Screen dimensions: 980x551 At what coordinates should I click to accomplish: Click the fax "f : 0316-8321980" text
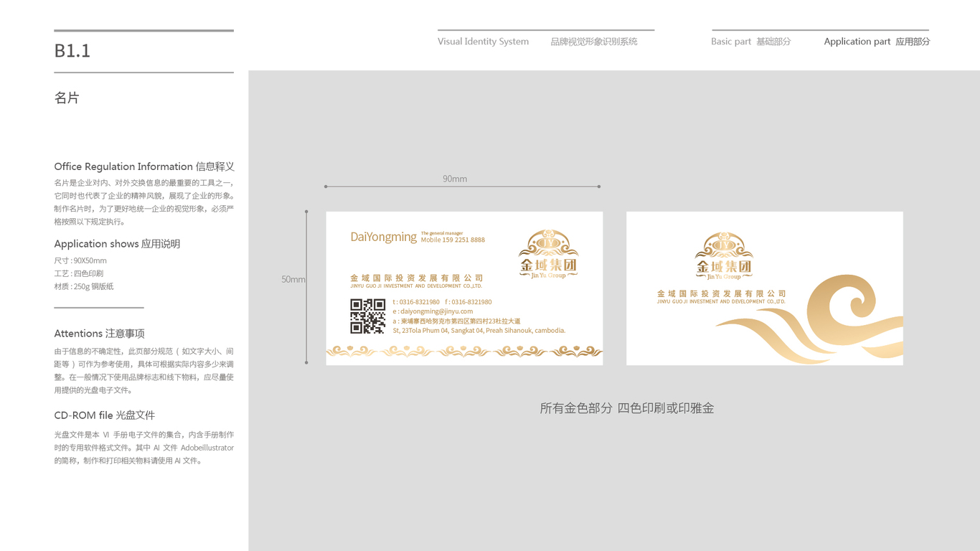point(468,302)
